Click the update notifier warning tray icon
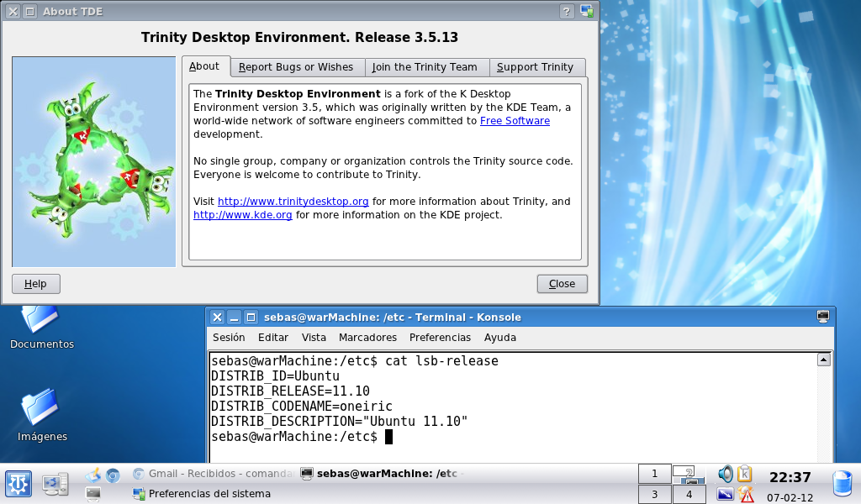Viewport: 861px width, 504px height. click(745, 494)
